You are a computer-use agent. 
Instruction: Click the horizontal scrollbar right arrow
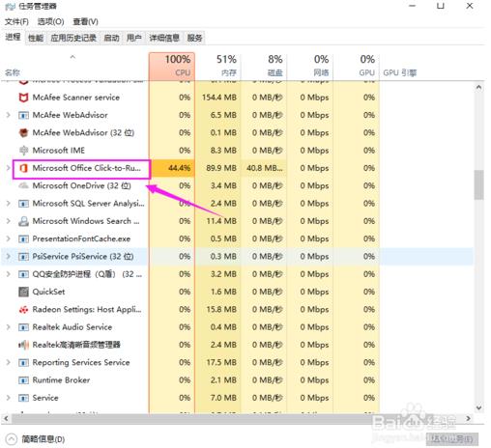click(468, 418)
